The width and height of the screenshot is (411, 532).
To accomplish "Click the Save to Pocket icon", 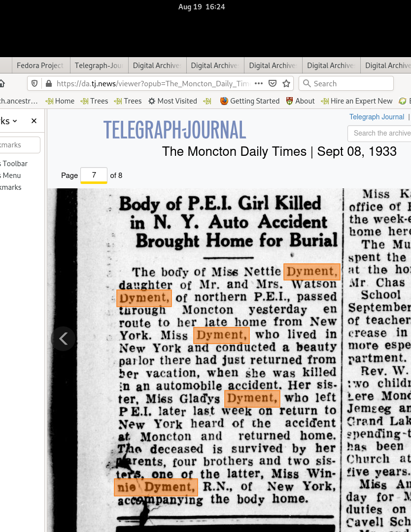I will pyautogui.click(x=272, y=84).
